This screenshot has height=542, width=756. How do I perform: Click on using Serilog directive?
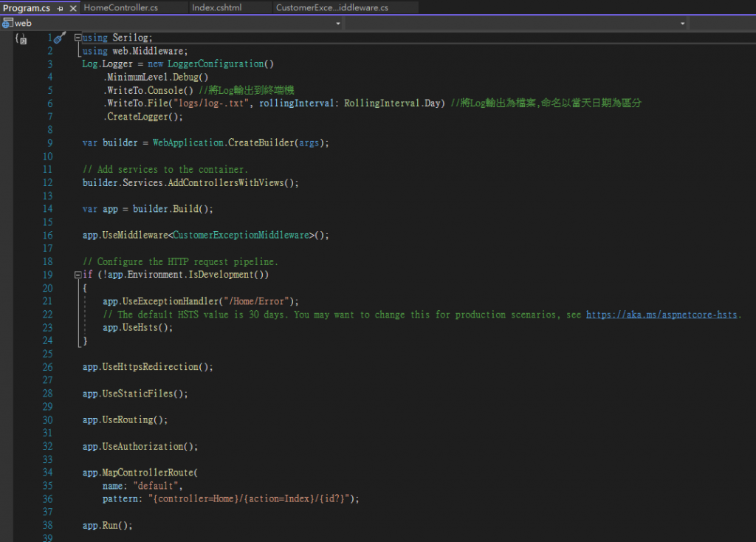coord(117,38)
